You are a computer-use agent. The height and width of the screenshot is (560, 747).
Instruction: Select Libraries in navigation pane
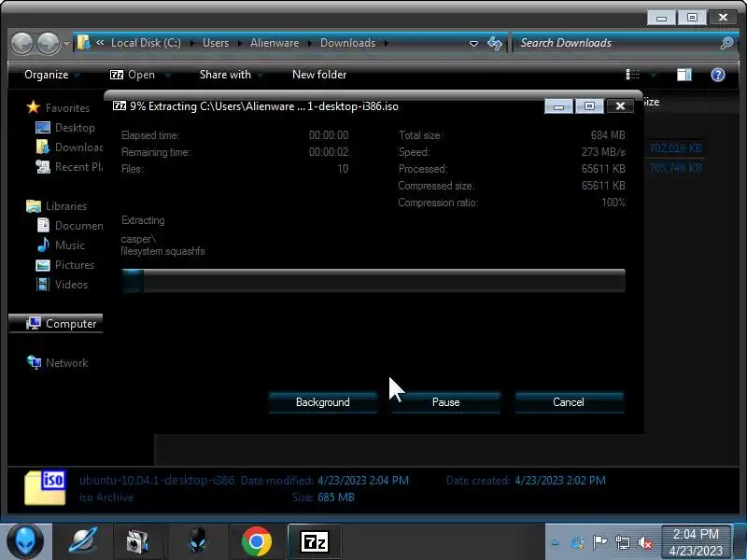[x=57, y=206]
